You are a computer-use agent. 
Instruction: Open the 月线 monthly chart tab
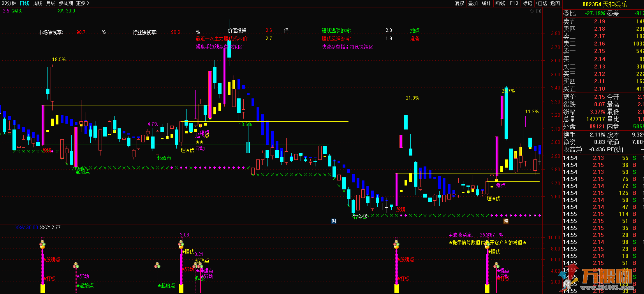51,3
